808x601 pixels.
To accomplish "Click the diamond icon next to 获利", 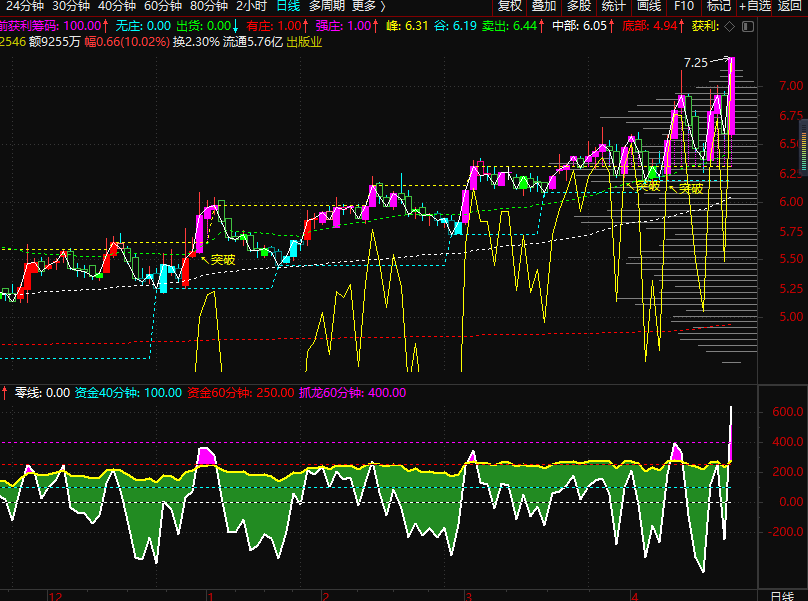I will [x=727, y=25].
